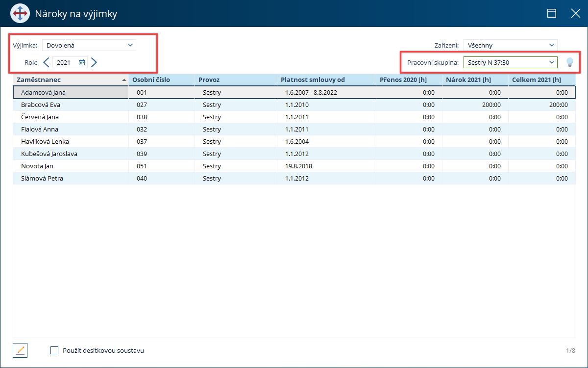The width and height of the screenshot is (588, 368).
Task: Select employee Adamcová Jana
Action: pyautogui.click(x=43, y=92)
